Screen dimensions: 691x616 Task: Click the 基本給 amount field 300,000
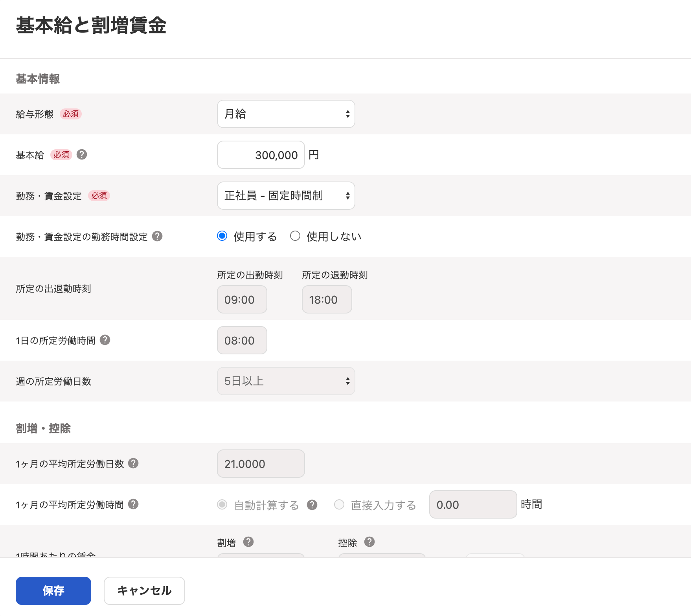(x=261, y=155)
